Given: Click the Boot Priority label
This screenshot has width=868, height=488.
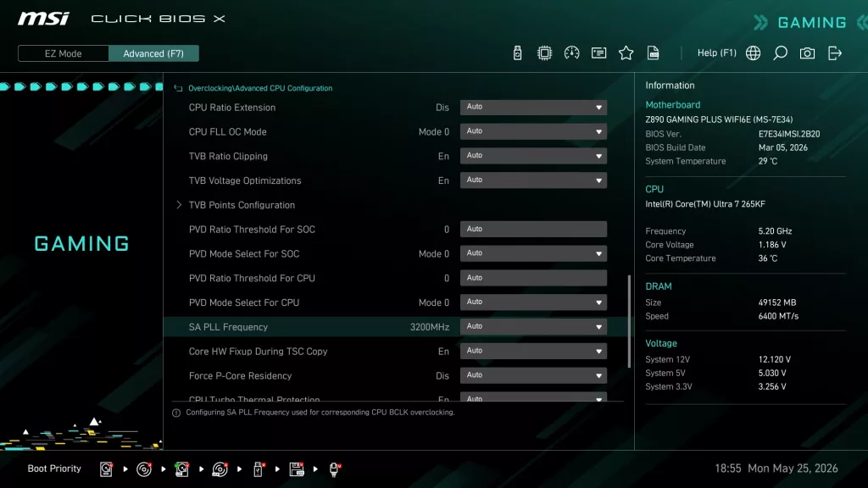Looking at the screenshot, I should pos(54,469).
